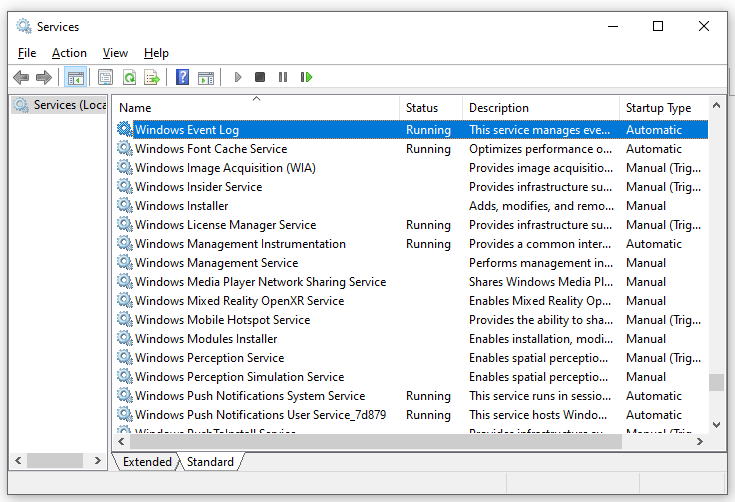Click Manual startup type of Windows Installer

coord(646,206)
